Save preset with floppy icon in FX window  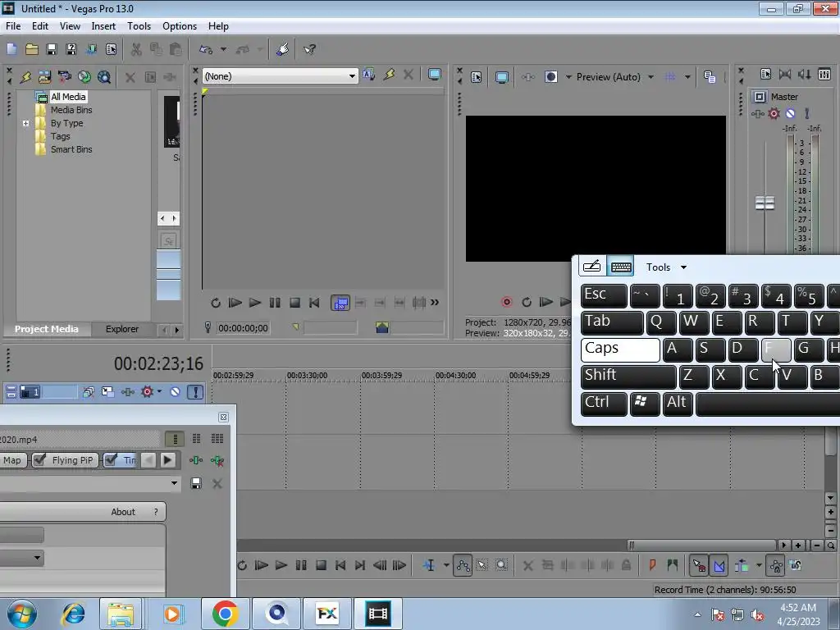coord(196,484)
